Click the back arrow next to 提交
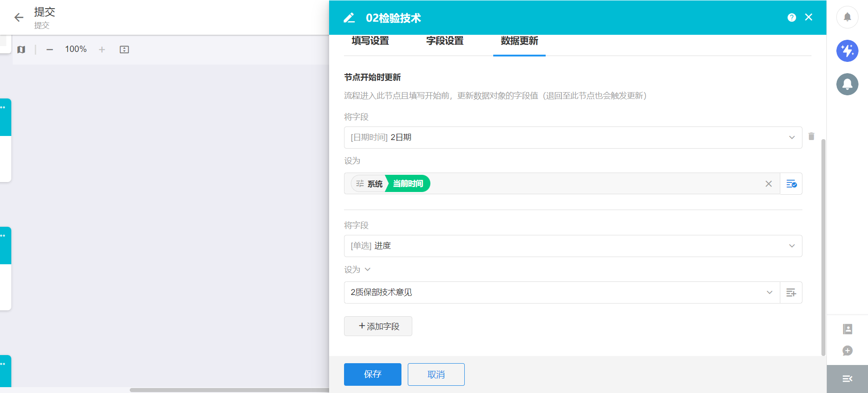Image resolution: width=868 pixels, height=393 pixels. (19, 18)
